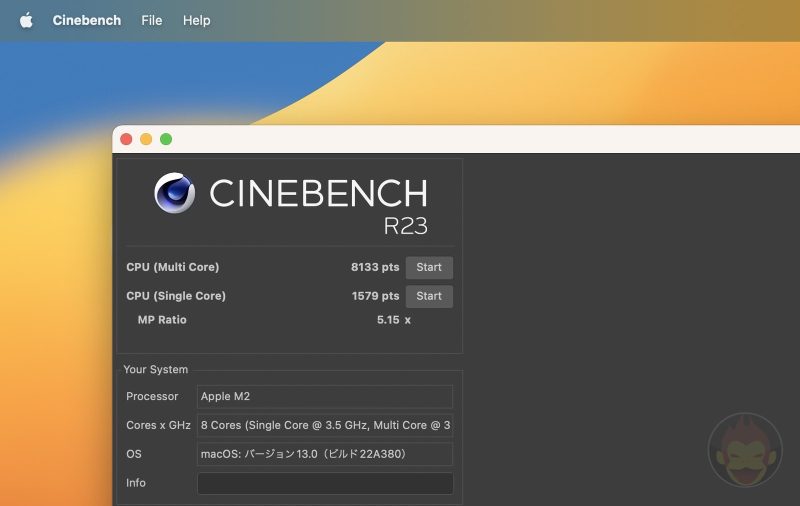Open the File menu
The height and width of the screenshot is (506, 800).
click(x=152, y=20)
